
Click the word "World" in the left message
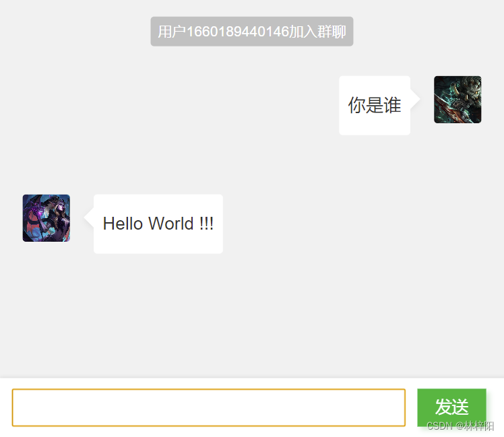[171, 224]
